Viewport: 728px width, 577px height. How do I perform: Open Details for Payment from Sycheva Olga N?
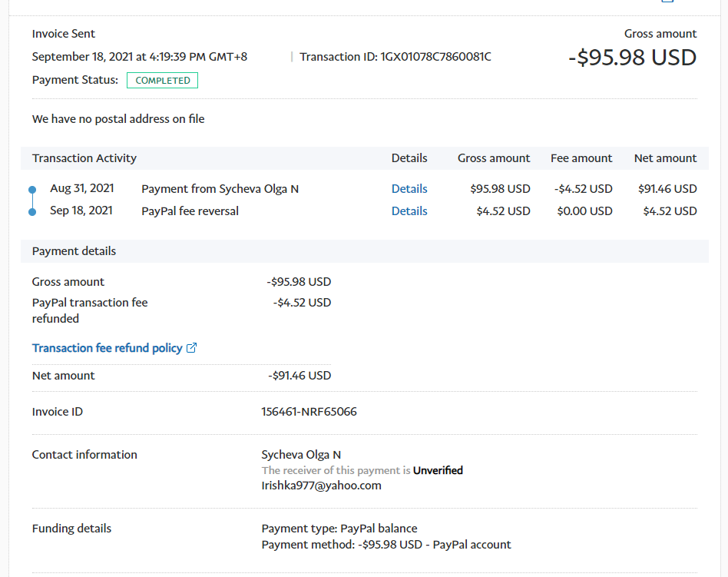click(x=409, y=189)
